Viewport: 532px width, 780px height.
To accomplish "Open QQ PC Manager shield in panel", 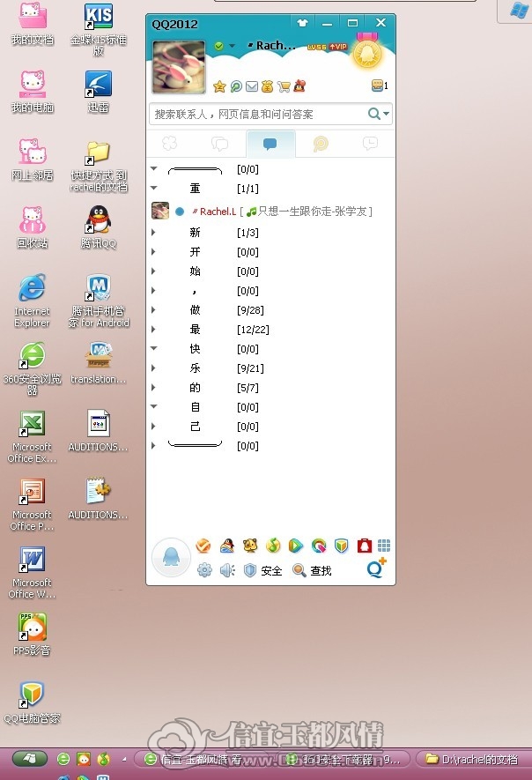I will (x=341, y=546).
